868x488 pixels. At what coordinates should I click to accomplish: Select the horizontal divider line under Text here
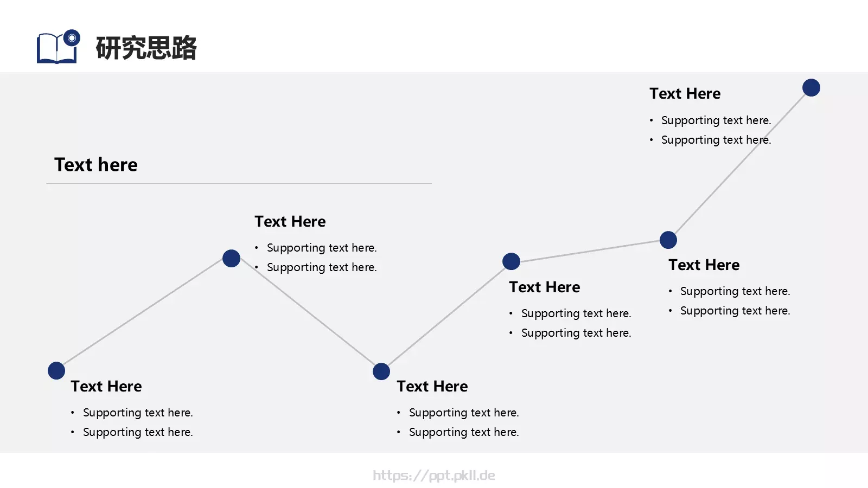(x=239, y=184)
